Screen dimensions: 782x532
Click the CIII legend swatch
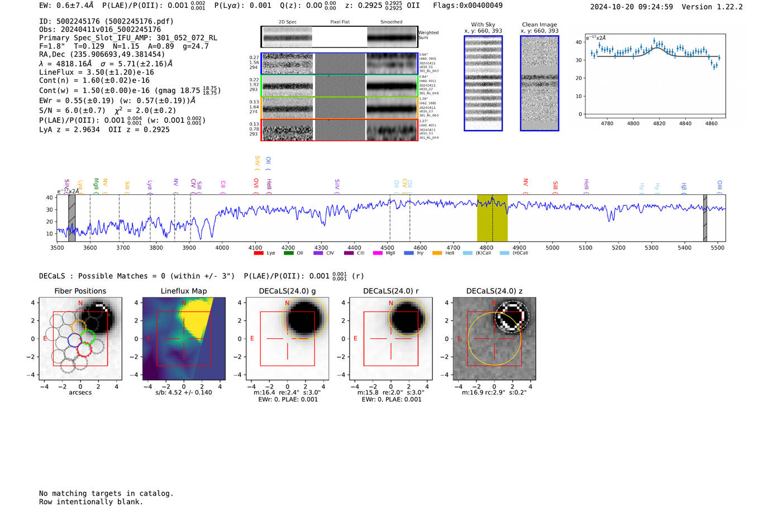349,253
